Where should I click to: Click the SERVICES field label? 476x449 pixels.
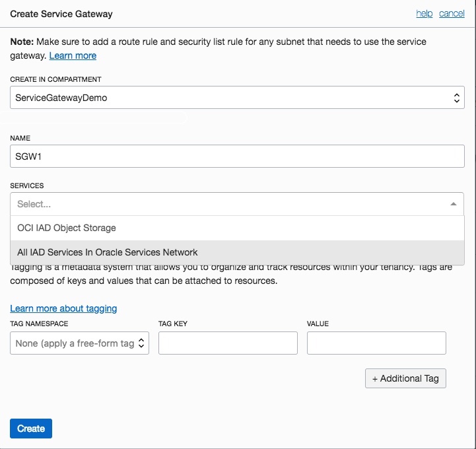pyautogui.click(x=27, y=186)
